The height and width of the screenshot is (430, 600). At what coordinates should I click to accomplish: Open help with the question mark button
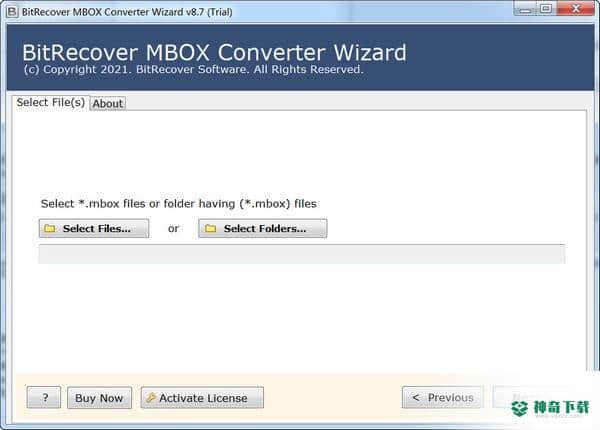click(x=44, y=397)
